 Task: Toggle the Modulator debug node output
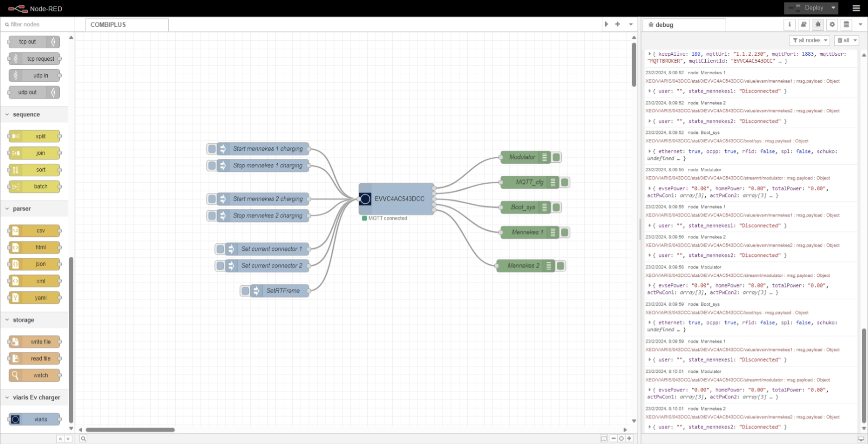tap(556, 157)
